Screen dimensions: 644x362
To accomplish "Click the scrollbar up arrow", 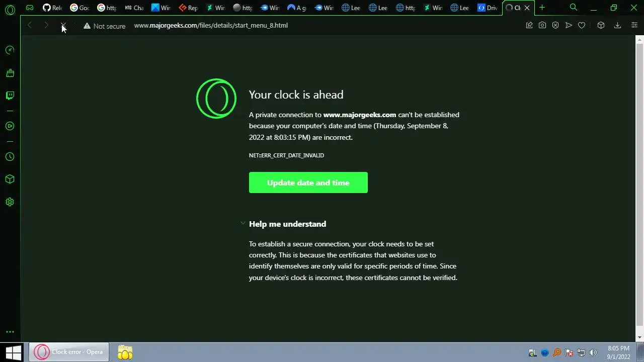I will [x=640, y=39].
